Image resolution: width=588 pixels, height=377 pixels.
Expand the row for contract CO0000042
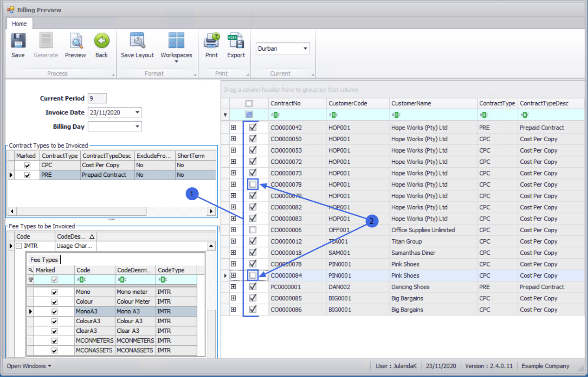233,127
